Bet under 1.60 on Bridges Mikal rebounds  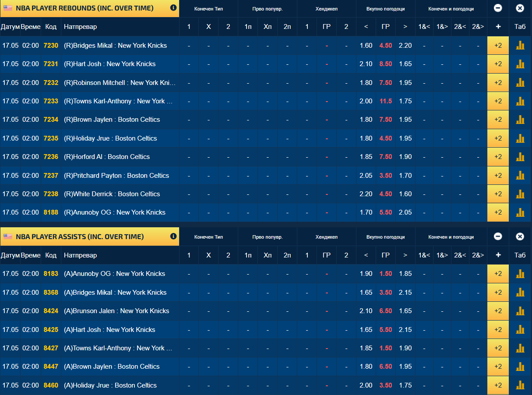[366, 46]
